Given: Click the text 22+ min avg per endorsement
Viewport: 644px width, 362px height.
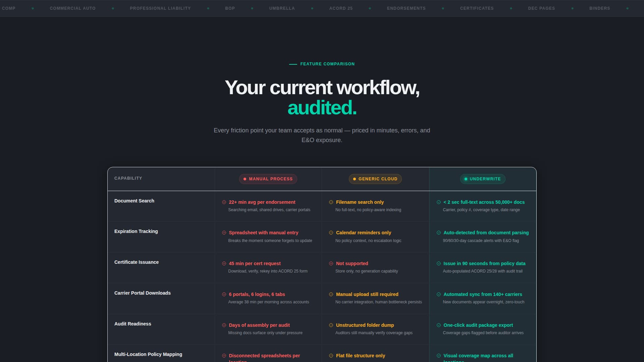Looking at the screenshot, I should [x=262, y=202].
